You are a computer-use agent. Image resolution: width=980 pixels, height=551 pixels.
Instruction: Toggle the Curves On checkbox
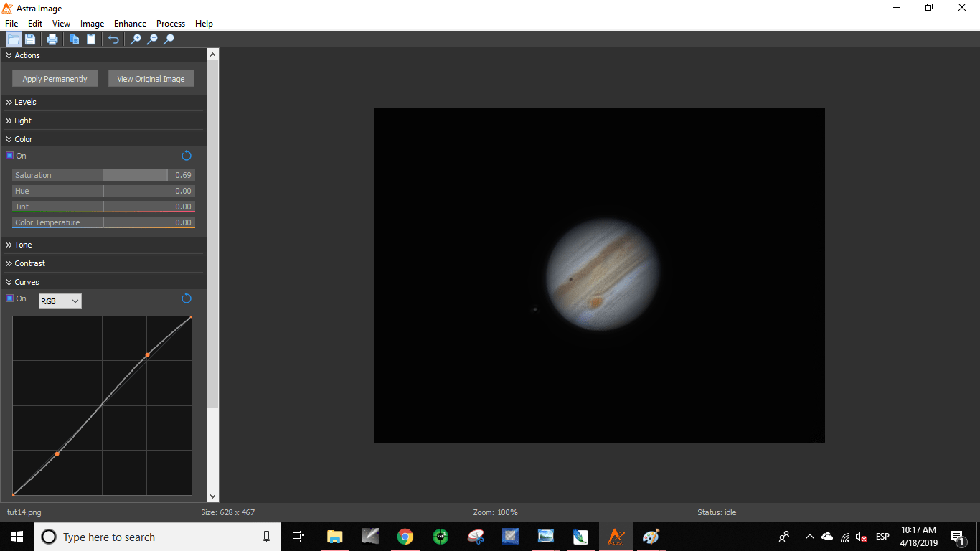pyautogui.click(x=10, y=298)
